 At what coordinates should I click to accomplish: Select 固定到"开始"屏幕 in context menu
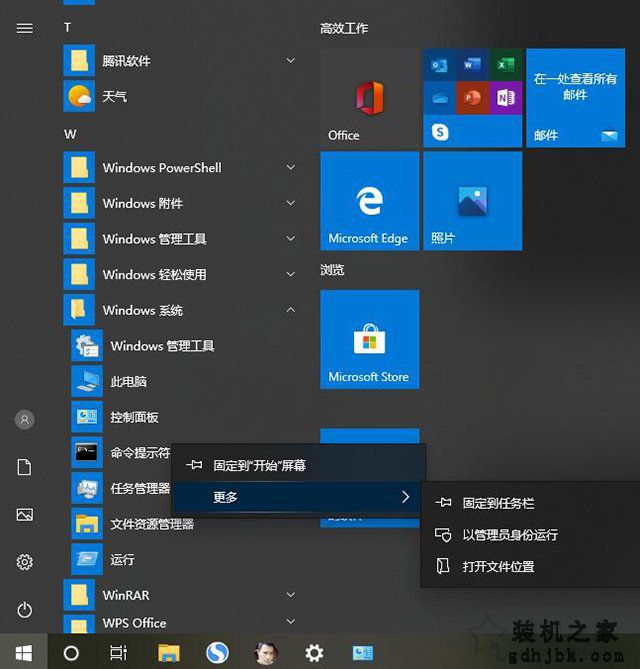(299, 465)
